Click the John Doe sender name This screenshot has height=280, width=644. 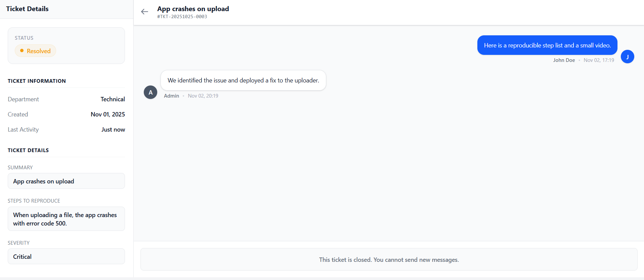coord(564,60)
